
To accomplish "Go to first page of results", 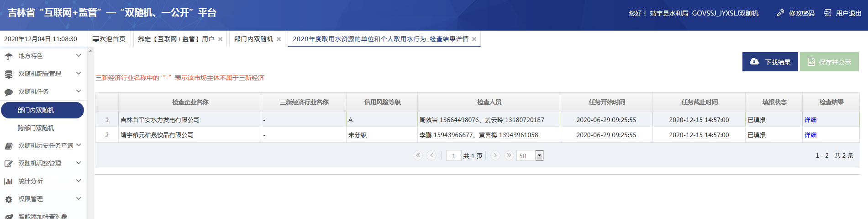I will tap(418, 155).
